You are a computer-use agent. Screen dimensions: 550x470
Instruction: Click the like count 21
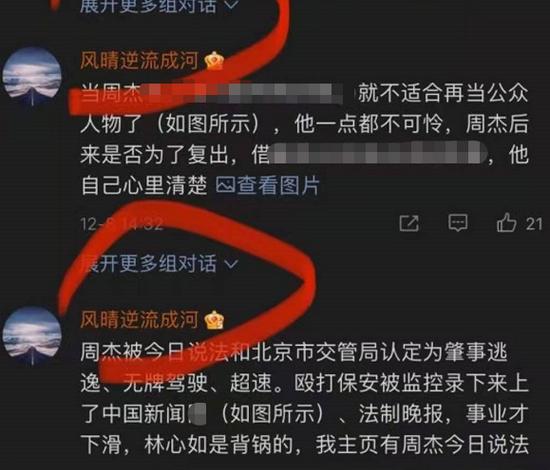click(x=534, y=224)
